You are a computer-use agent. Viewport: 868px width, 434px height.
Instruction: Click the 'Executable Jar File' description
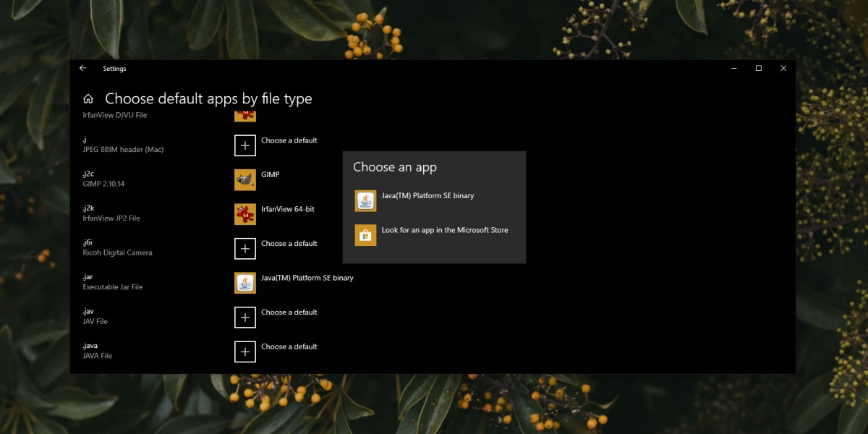(113, 287)
